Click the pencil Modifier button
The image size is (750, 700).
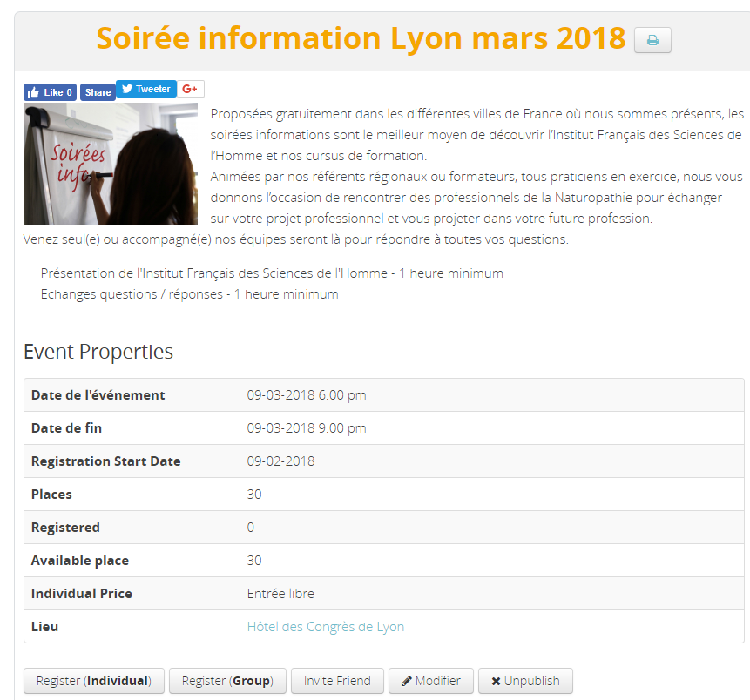pos(430,681)
